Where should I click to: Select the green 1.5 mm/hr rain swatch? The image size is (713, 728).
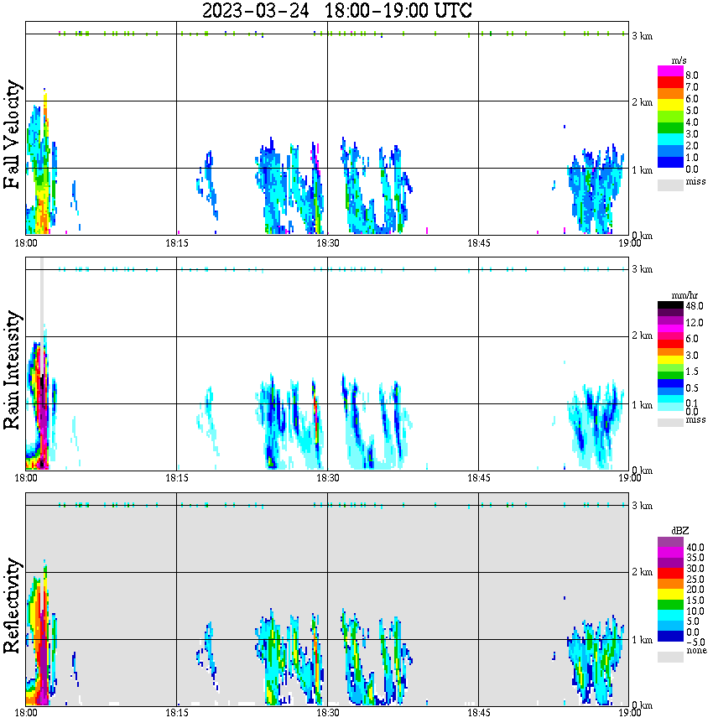click(x=670, y=375)
